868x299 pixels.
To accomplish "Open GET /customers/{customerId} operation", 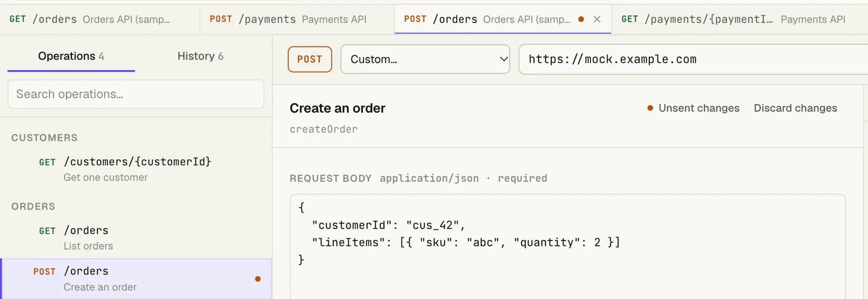I will [x=136, y=170].
